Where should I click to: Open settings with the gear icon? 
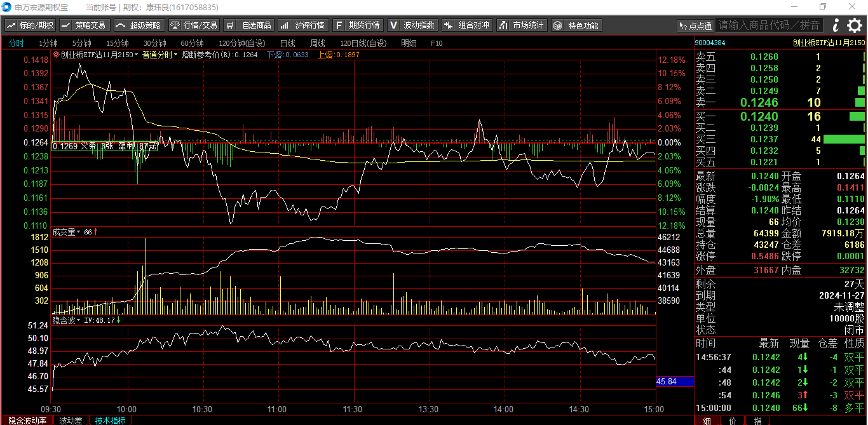[x=855, y=25]
